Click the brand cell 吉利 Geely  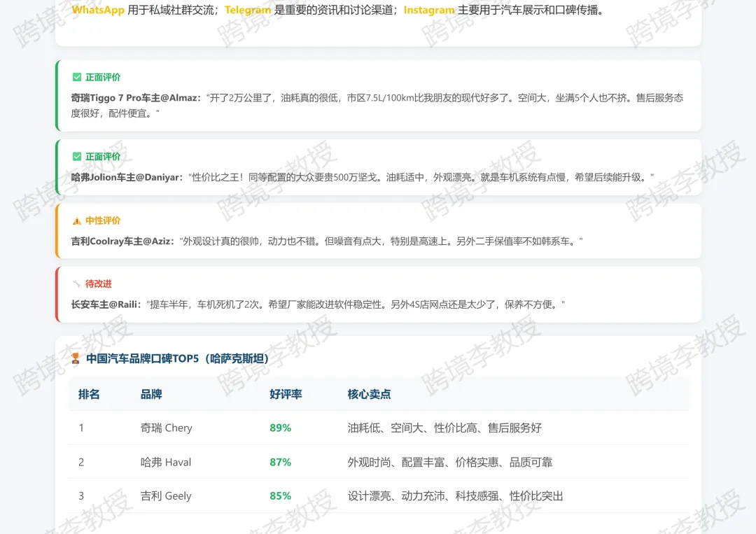coord(166,496)
